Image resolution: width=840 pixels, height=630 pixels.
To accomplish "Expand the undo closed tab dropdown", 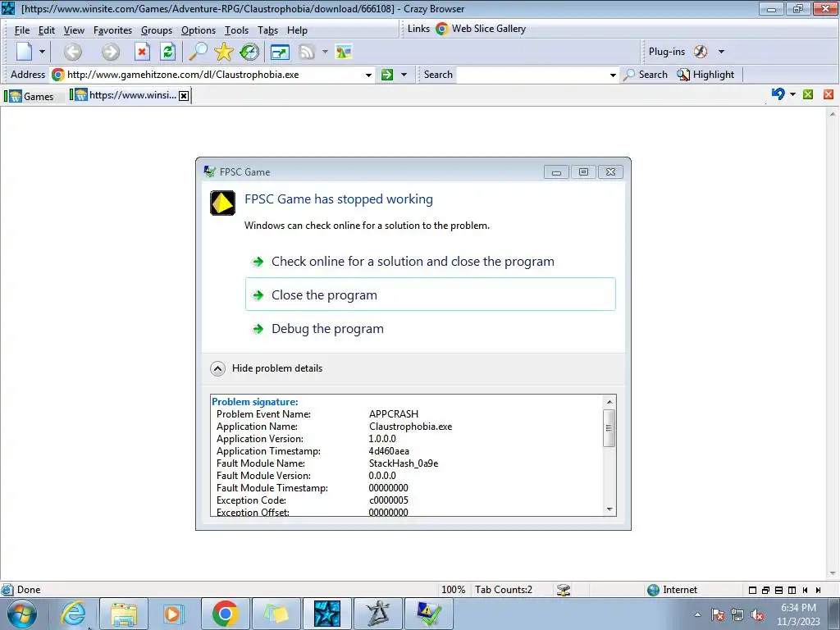I will [x=792, y=94].
